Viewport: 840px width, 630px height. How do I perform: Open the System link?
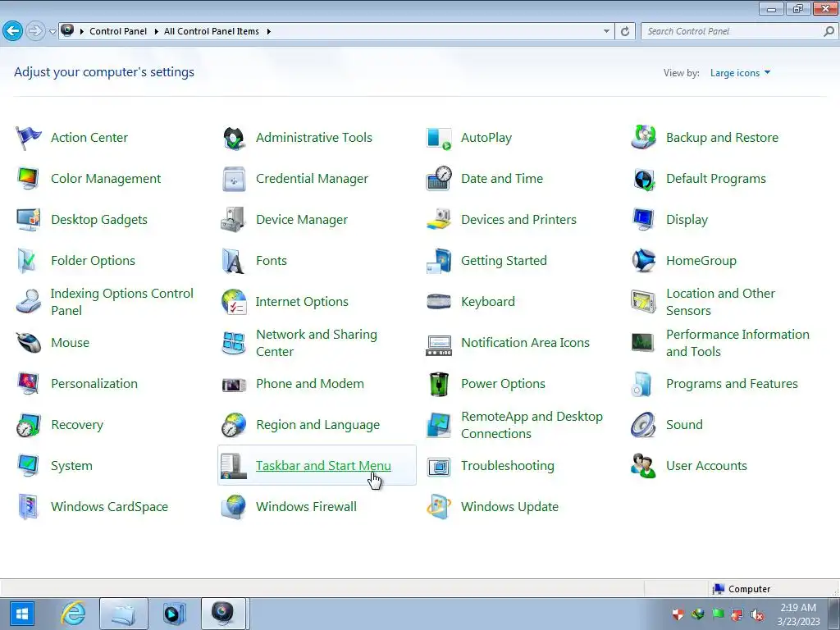(72, 466)
